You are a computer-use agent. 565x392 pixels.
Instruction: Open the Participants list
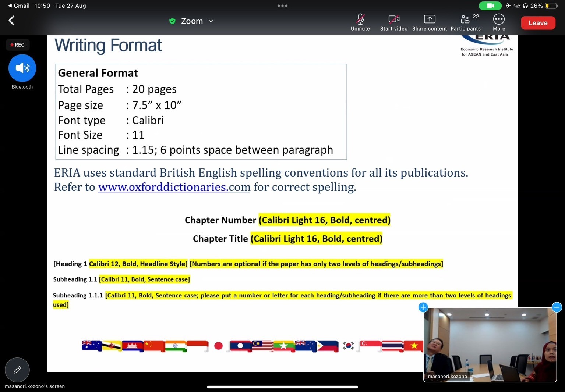[x=466, y=22]
